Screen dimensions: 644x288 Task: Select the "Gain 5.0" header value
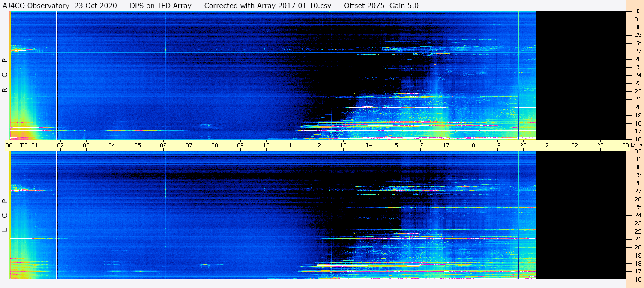click(404, 6)
